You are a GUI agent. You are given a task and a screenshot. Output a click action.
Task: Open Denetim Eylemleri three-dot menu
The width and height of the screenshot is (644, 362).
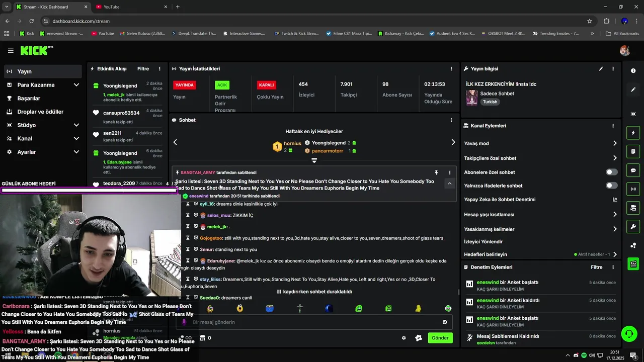click(613, 267)
